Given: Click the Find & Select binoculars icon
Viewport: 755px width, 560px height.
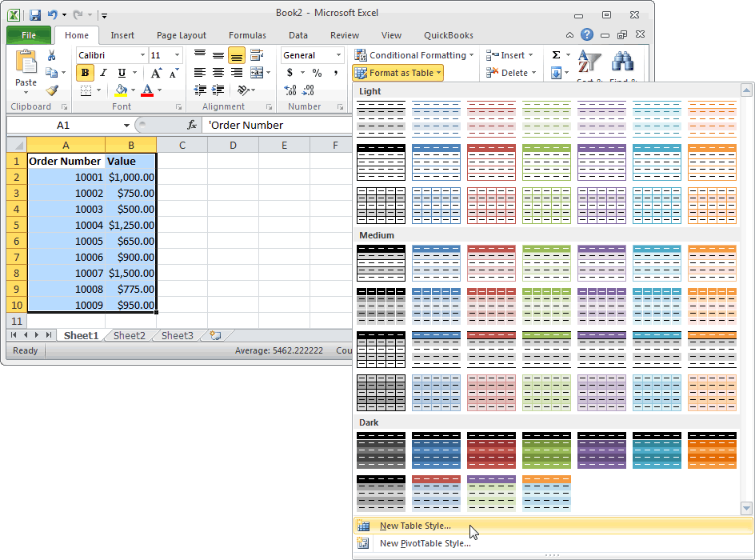Looking at the screenshot, I should pyautogui.click(x=622, y=61).
